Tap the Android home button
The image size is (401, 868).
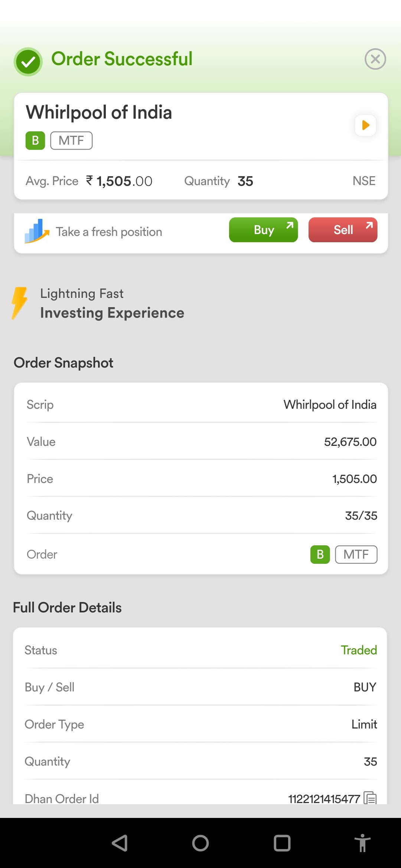pyautogui.click(x=200, y=843)
